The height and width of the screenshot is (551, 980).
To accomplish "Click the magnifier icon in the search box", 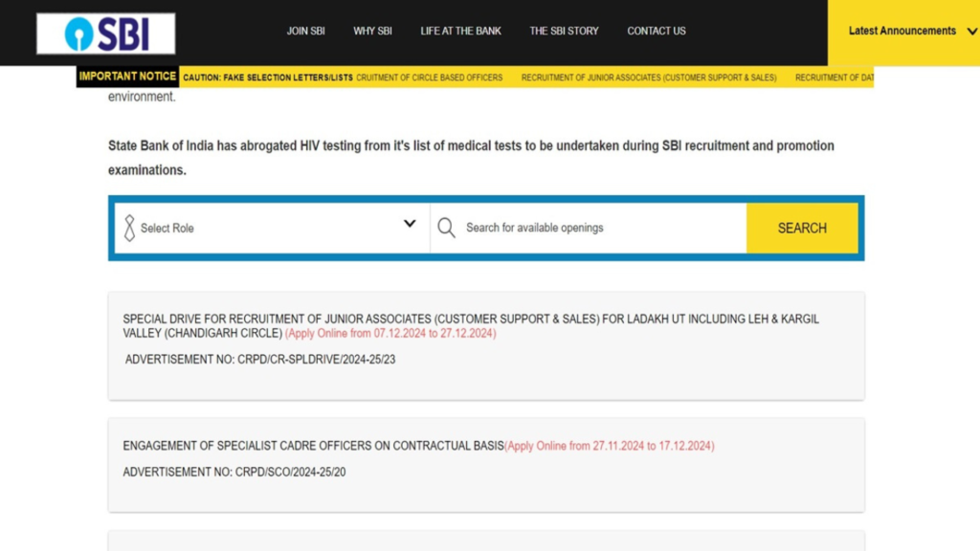I will tap(446, 228).
